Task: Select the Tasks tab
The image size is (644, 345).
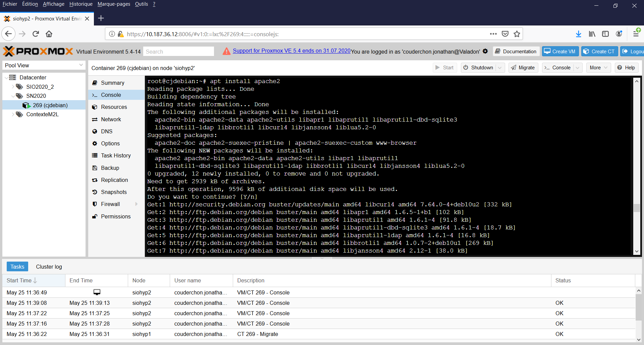Action: pyautogui.click(x=17, y=267)
